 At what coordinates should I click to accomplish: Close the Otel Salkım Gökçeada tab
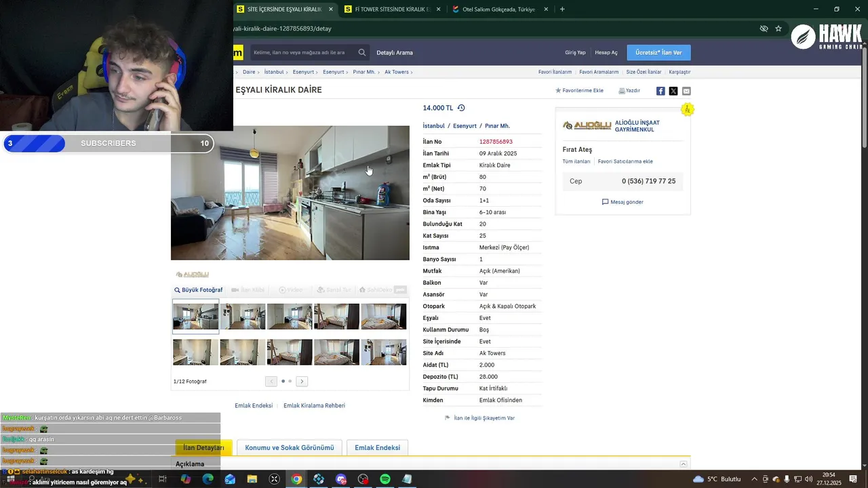pos(546,9)
